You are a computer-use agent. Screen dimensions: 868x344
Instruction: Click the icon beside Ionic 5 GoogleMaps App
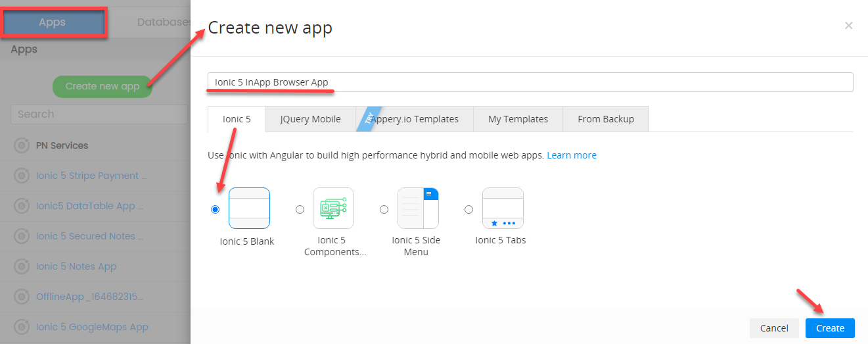tap(22, 327)
